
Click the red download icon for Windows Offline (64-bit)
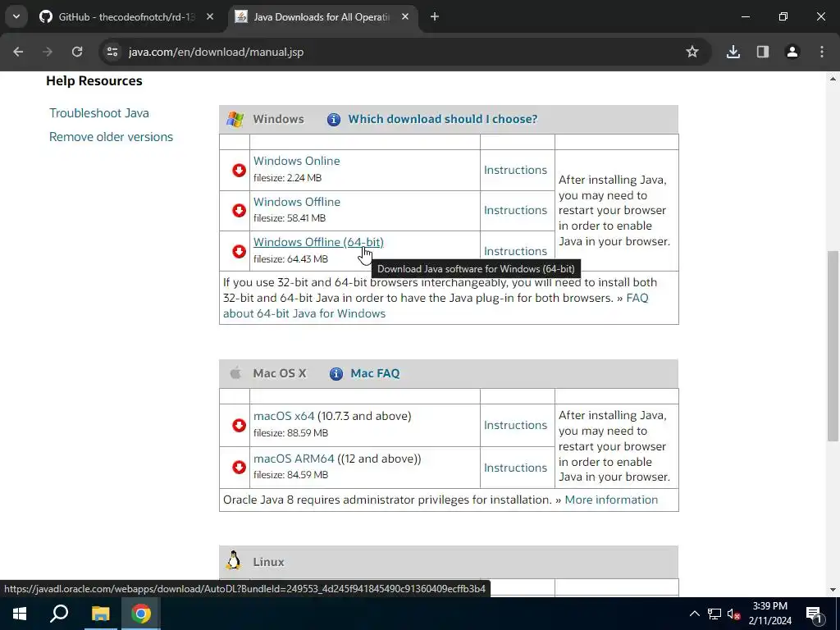[x=239, y=251]
